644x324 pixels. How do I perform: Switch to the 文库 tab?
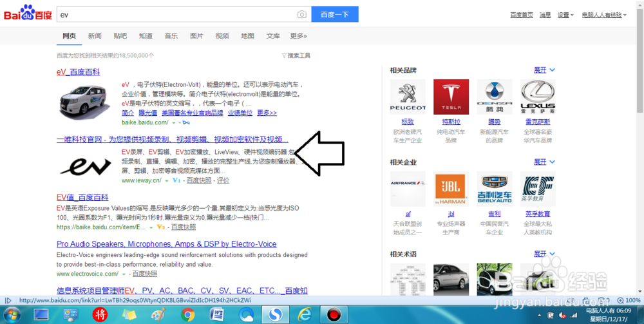click(x=272, y=35)
